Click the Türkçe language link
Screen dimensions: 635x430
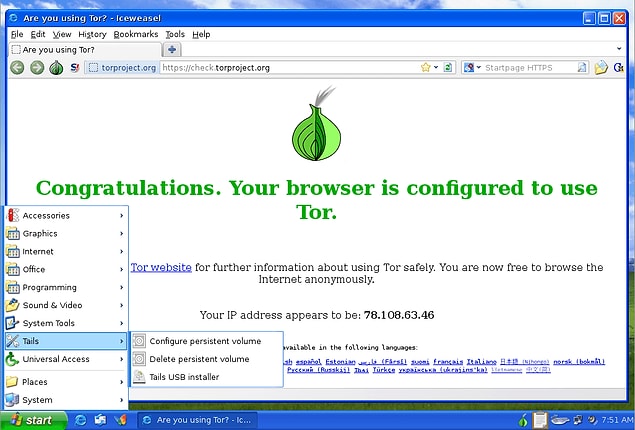(x=384, y=370)
